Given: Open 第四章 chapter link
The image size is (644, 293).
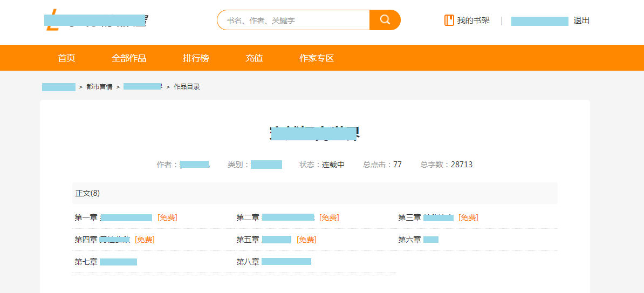Looking at the screenshot, I should [x=102, y=240].
